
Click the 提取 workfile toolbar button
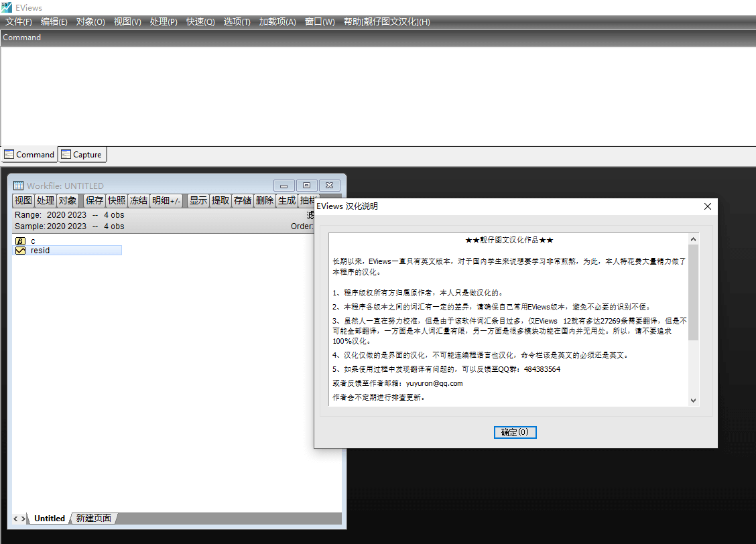pyautogui.click(x=220, y=200)
